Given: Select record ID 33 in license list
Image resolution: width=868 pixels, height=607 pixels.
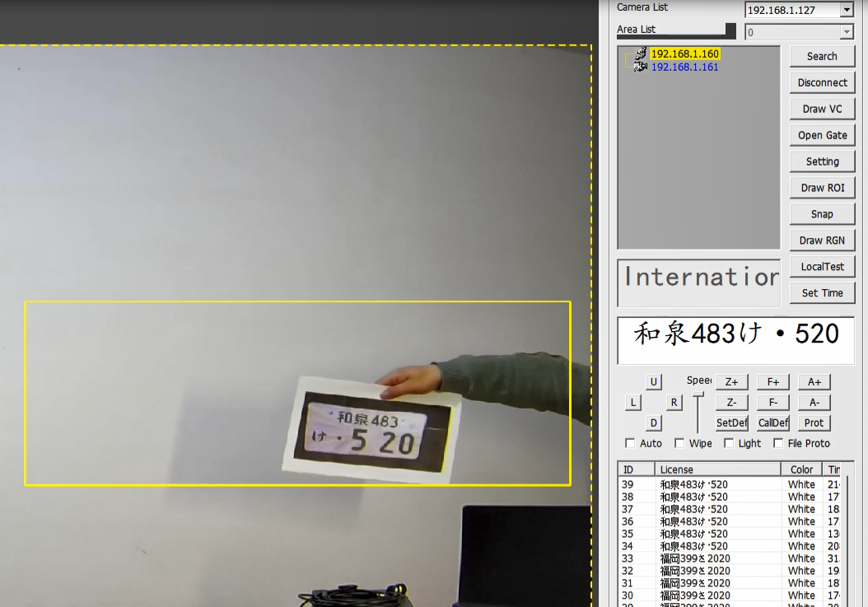Looking at the screenshot, I should coord(628,558).
